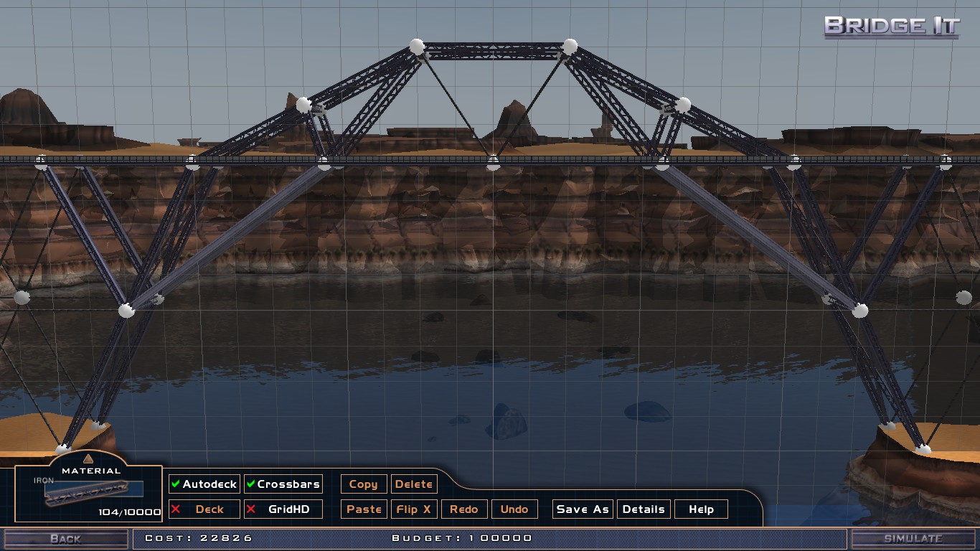Click the MATERIAL panel heading
Image resolution: width=980 pixels, height=551 pixels.
(91, 471)
